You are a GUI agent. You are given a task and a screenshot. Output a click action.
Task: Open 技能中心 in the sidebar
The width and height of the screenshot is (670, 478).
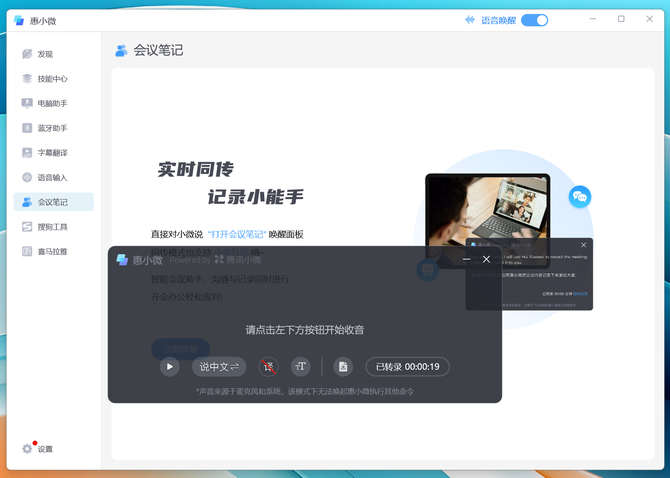tap(44, 79)
